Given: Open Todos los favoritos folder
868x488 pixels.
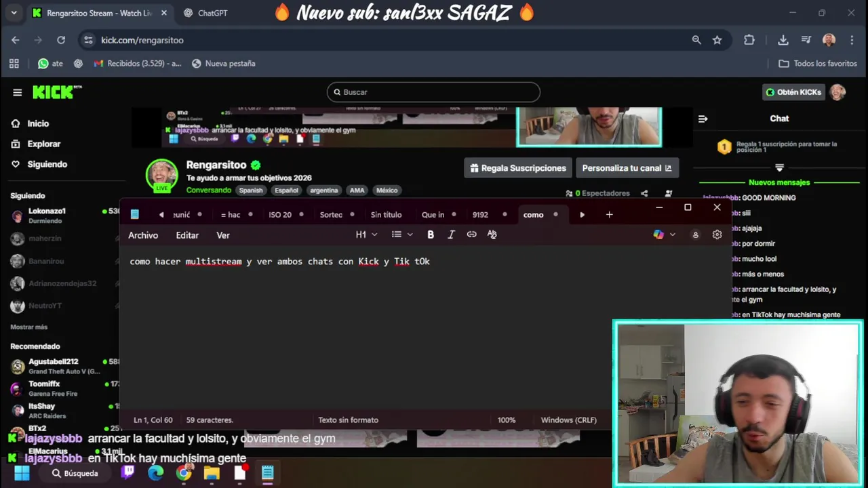Looking at the screenshot, I should [x=818, y=64].
